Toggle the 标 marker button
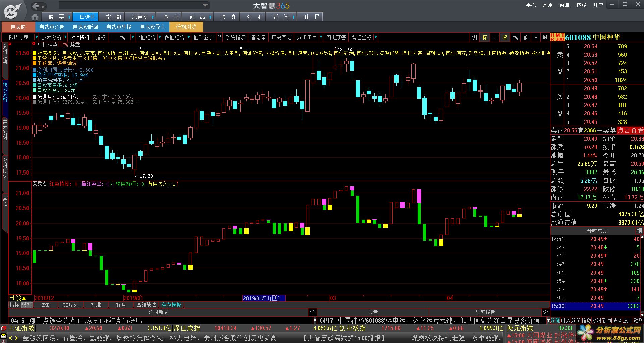The image size is (644, 343). point(485,37)
